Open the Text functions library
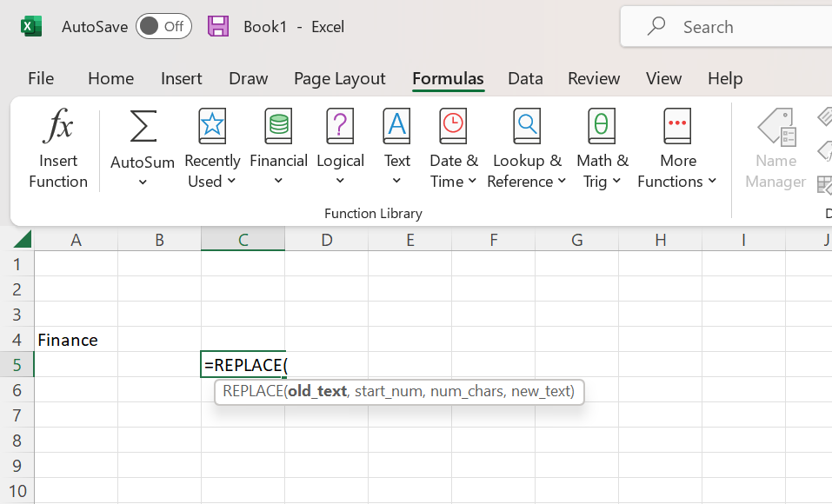 tap(396, 148)
